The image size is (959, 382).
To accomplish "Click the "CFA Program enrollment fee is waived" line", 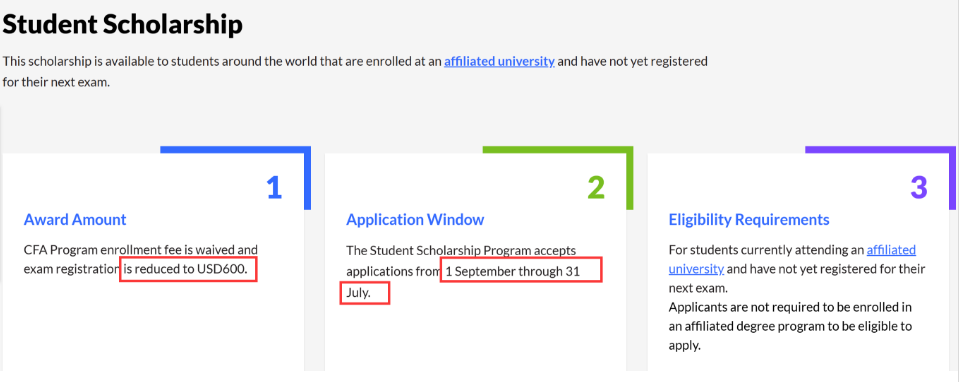I will click(141, 250).
